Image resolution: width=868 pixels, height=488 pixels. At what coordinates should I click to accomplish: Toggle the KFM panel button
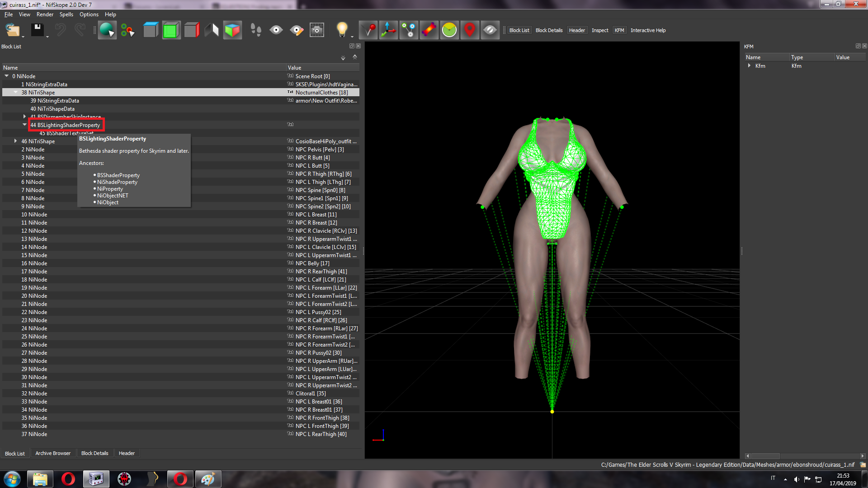619,30
